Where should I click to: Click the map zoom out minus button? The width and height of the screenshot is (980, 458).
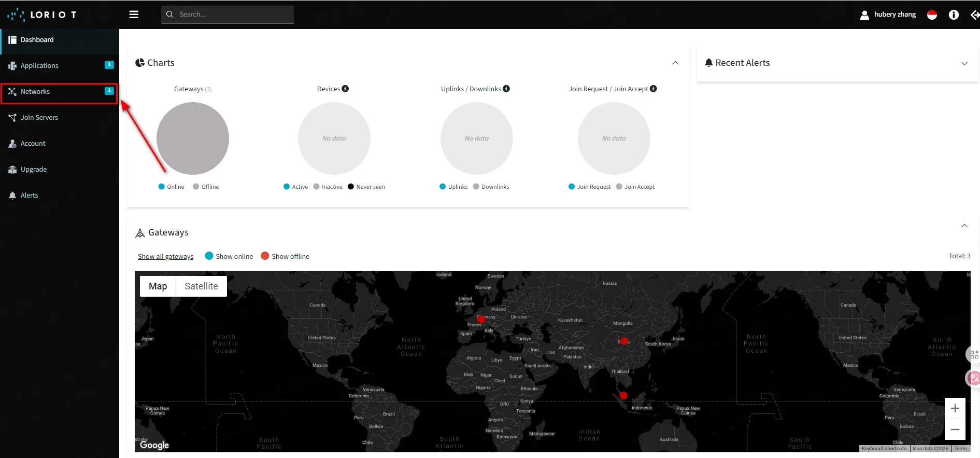pyautogui.click(x=955, y=429)
